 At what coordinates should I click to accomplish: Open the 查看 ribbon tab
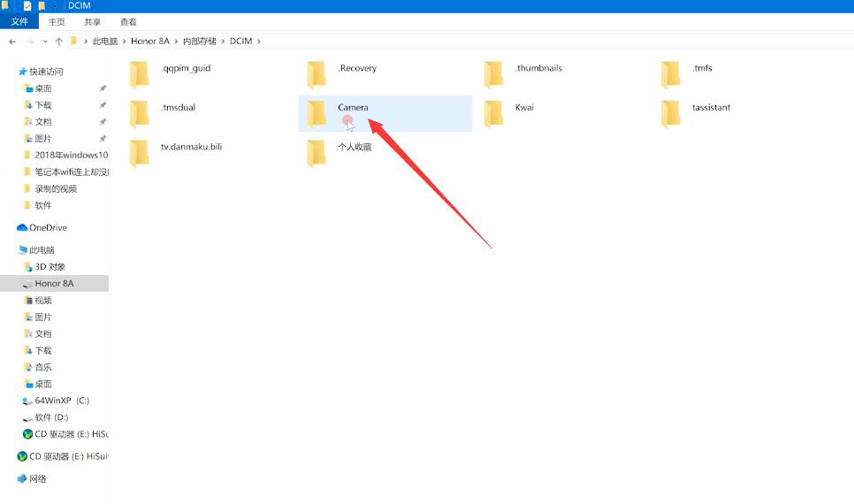coord(128,22)
